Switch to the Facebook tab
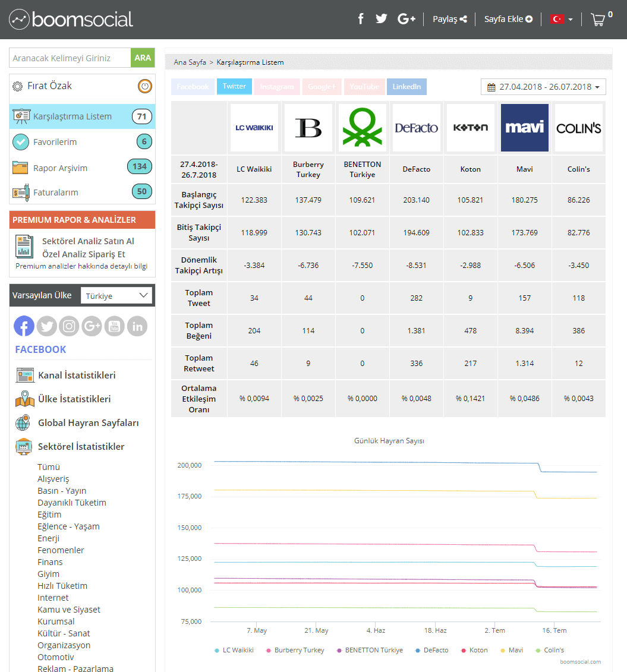Image resolution: width=627 pixels, height=672 pixels. 193,87
